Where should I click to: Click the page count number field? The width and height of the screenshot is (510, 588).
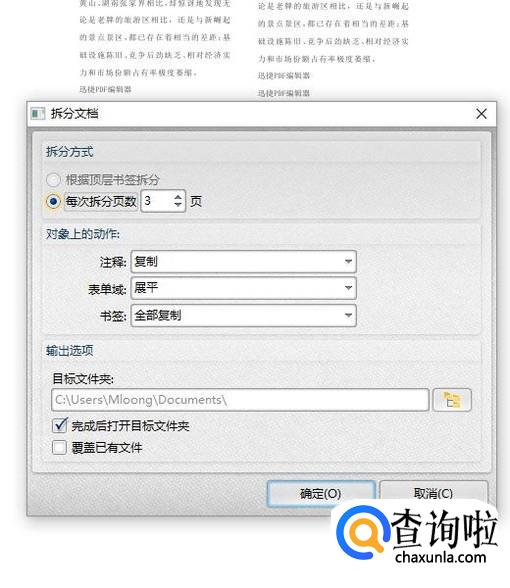[158, 201]
